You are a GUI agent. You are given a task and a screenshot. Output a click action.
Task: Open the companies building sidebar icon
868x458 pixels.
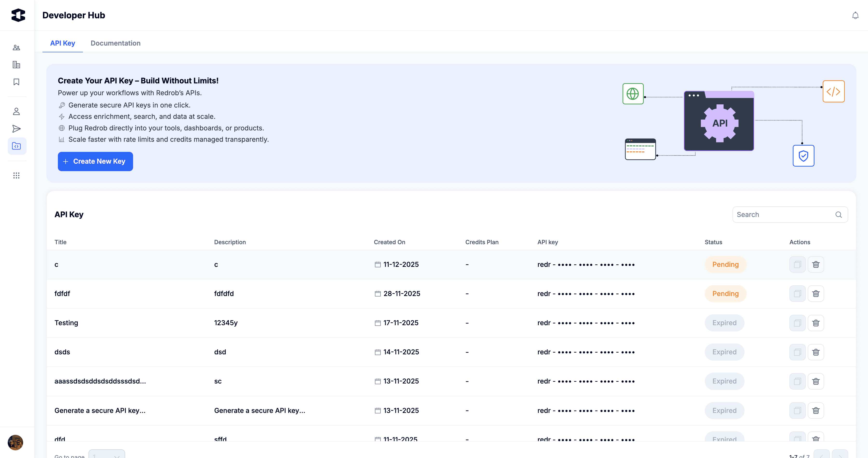(x=16, y=65)
